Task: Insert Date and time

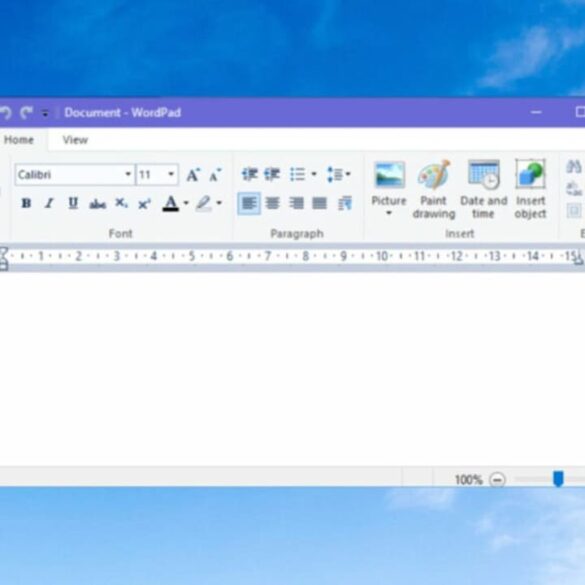Action: coord(484,190)
